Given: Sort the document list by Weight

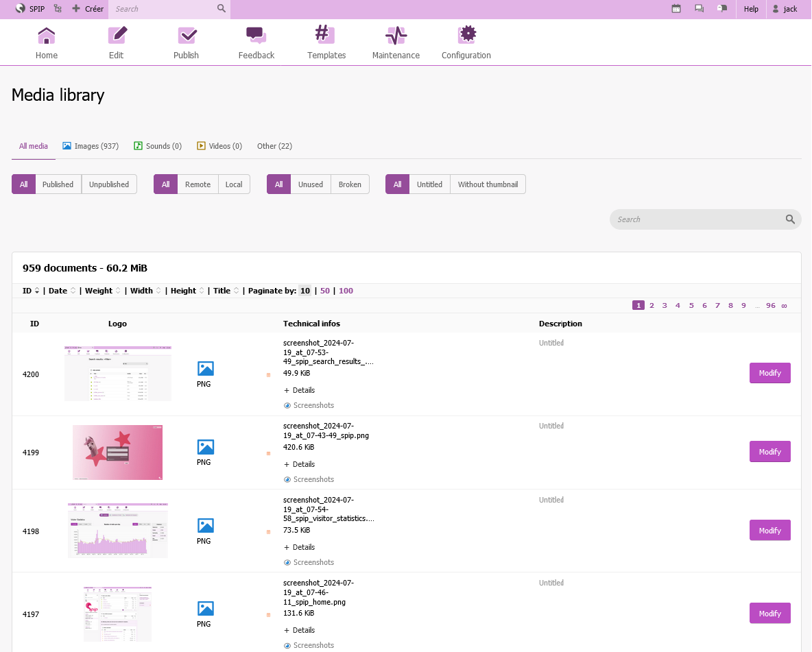Looking at the screenshot, I should click(99, 291).
